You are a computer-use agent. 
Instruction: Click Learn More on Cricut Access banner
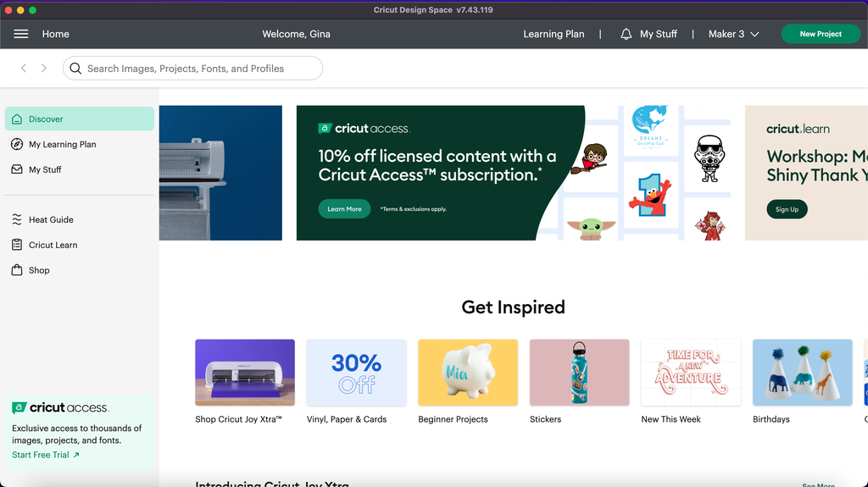[x=344, y=208]
